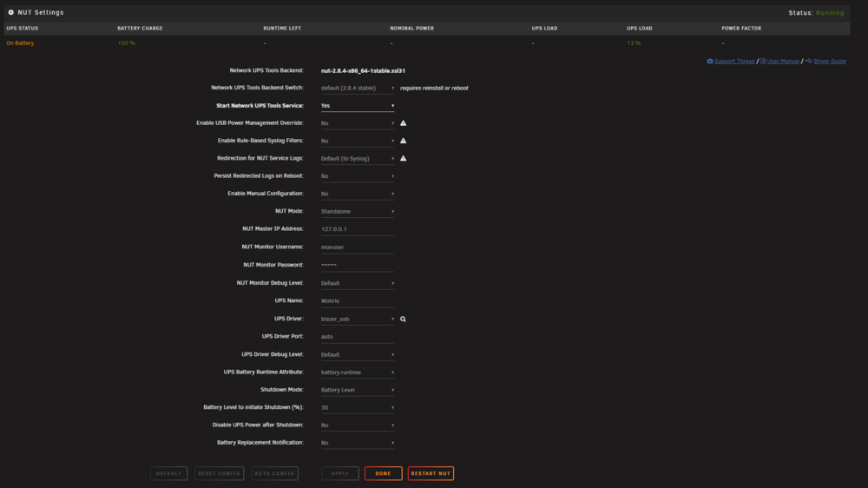Open Network UPS Tools Backend Switch dropdown
The width and height of the screenshot is (868, 488).
click(358, 88)
